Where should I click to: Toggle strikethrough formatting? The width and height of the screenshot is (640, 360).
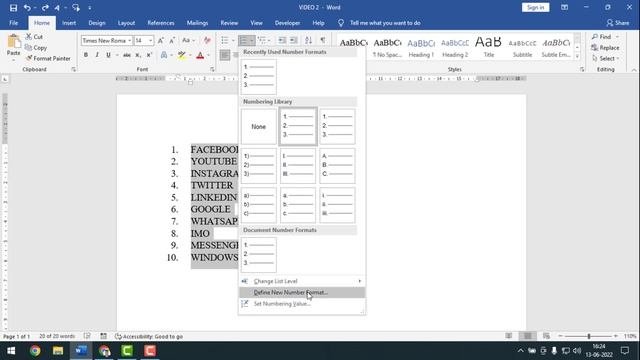point(127,55)
